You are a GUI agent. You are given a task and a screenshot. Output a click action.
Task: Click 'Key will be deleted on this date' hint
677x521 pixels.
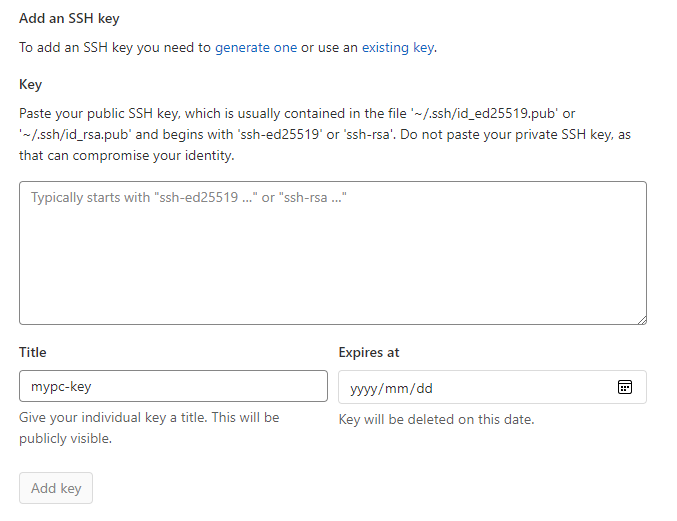point(437,419)
